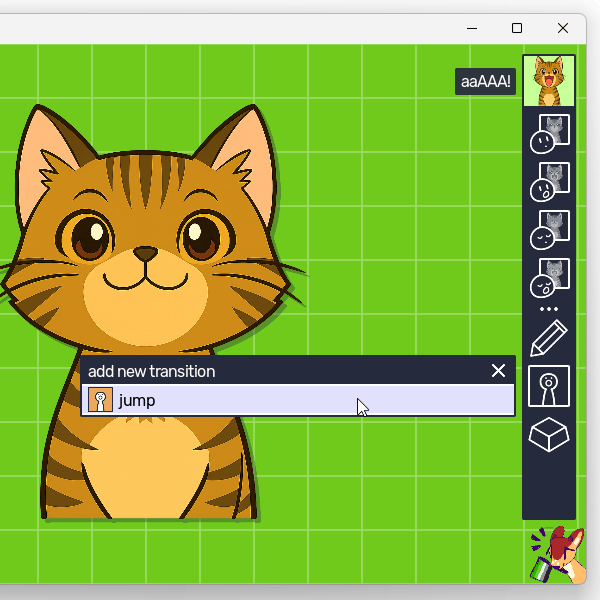Open the three-dots more expressions menu
This screenshot has height=600, width=600.
pyautogui.click(x=548, y=309)
